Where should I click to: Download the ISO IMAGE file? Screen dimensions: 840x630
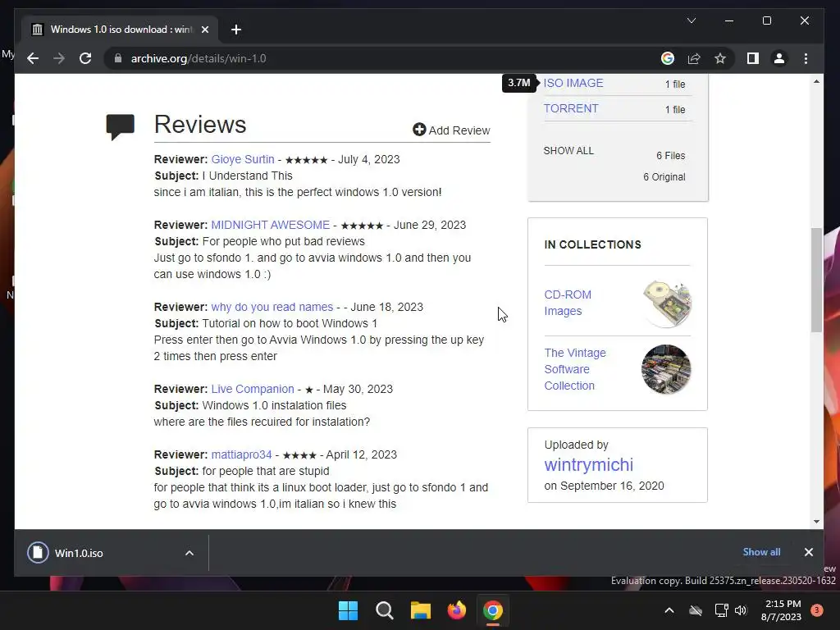pyautogui.click(x=573, y=83)
